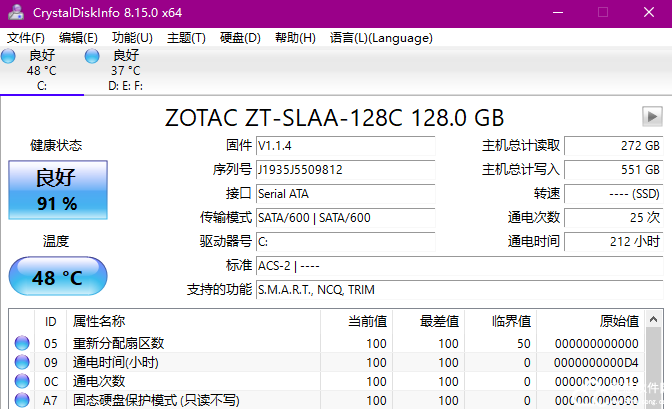The height and width of the screenshot is (409, 672).
Task: Click the ZOTAC ZT-SLAA-128C 128.0 GB title
Action: 334,117
